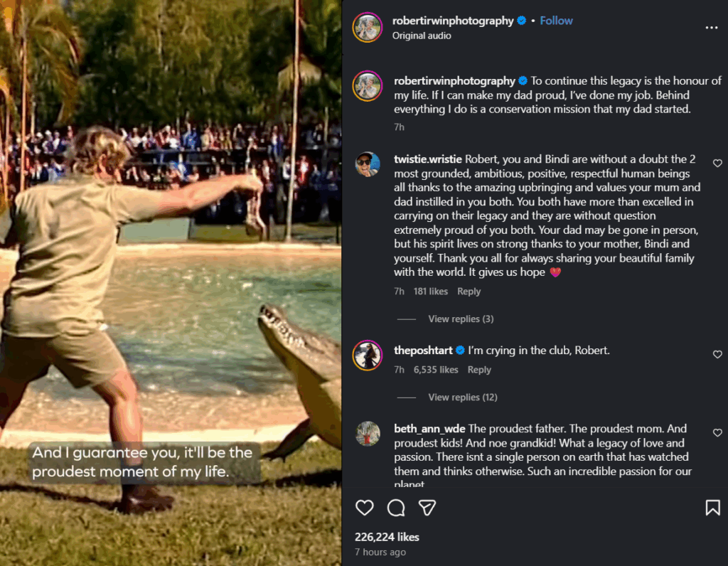The width and height of the screenshot is (728, 566).
Task: Open robertirwinphotography header profile picture
Action: [368, 27]
